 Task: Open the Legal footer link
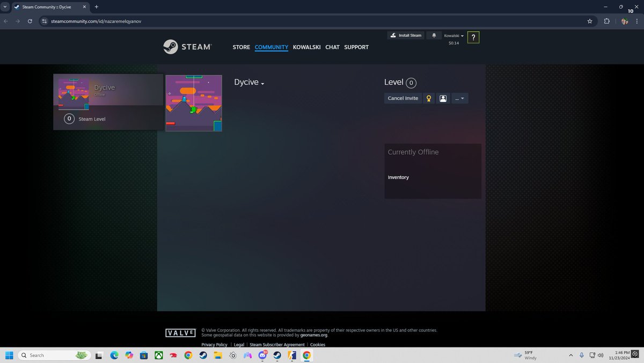point(239,345)
